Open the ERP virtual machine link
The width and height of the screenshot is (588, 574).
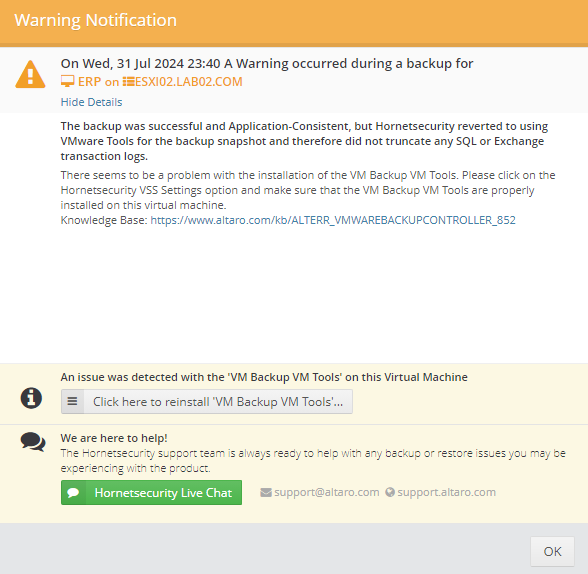pos(90,81)
